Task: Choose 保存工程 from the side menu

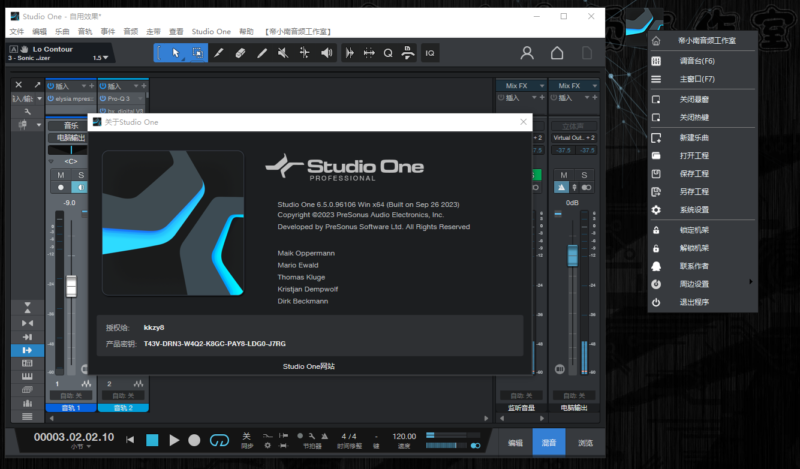Action: tap(694, 174)
